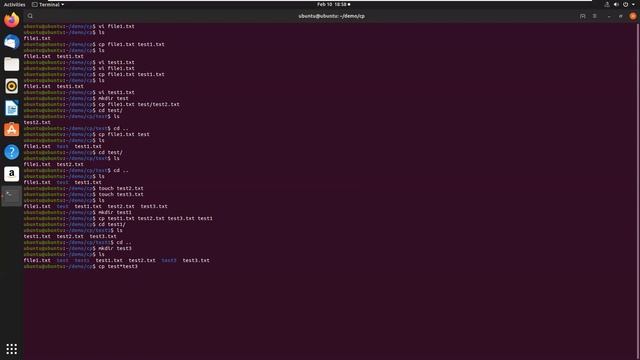The width and height of the screenshot is (640, 360).
Task: Select the running Terminal icon in the dock
Action: tap(11, 196)
